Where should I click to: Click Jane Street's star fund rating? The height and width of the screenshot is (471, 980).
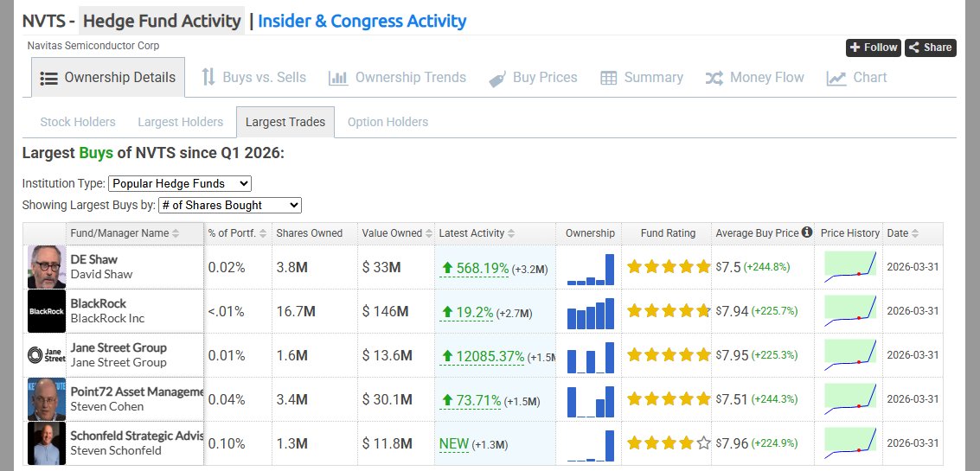tap(669, 355)
